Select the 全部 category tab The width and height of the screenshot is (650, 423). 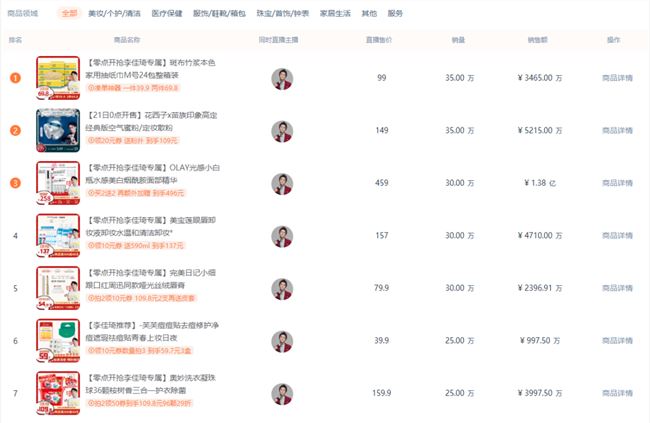point(69,13)
